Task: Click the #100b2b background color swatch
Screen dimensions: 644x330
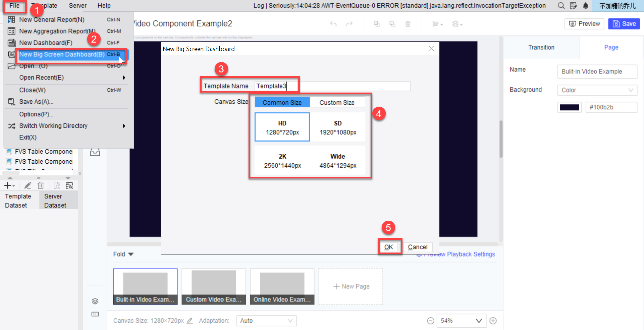Action: pyautogui.click(x=569, y=107)
